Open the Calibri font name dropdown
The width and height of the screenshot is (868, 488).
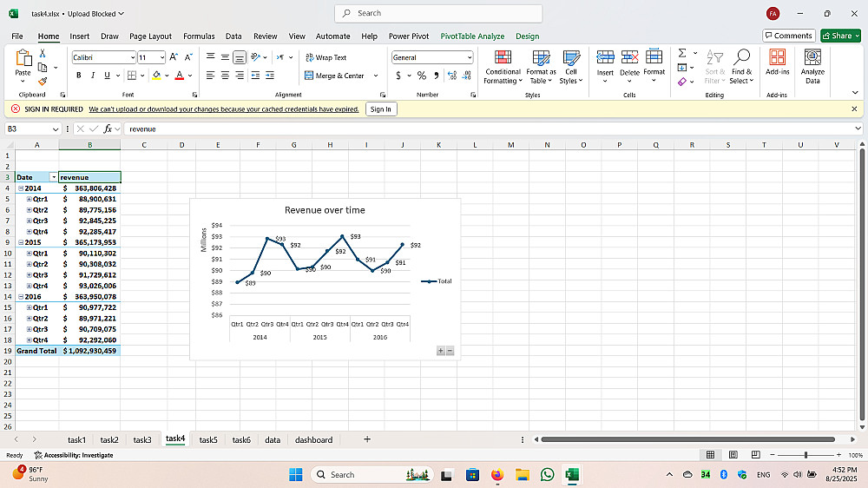point(132,57)
